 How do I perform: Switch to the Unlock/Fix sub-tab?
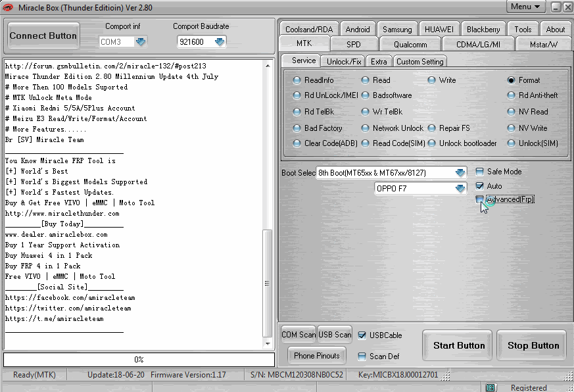(x=344, y=62)
